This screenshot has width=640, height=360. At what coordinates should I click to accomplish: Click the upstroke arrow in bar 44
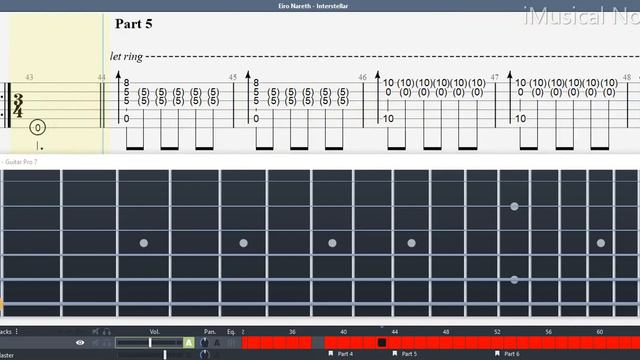(x=118, y=97)
